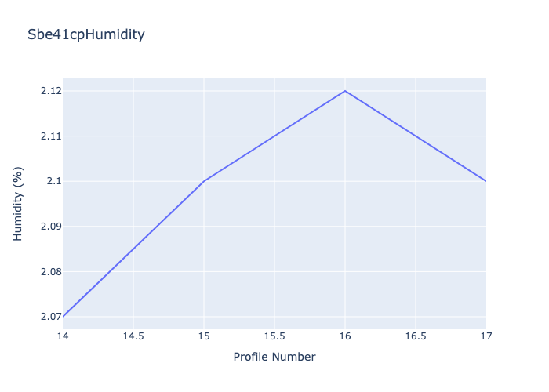Click the line point at profile 15
The image size is (549, 392).
(204, 181)
